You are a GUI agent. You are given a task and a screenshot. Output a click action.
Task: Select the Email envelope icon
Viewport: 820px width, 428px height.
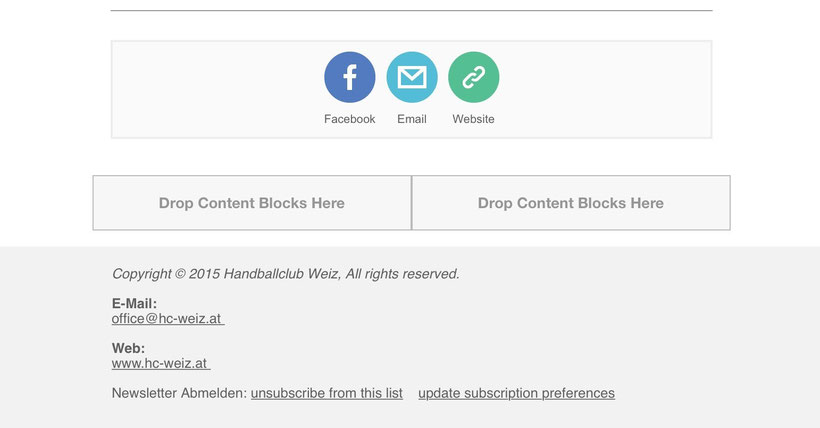coord(412,77)
